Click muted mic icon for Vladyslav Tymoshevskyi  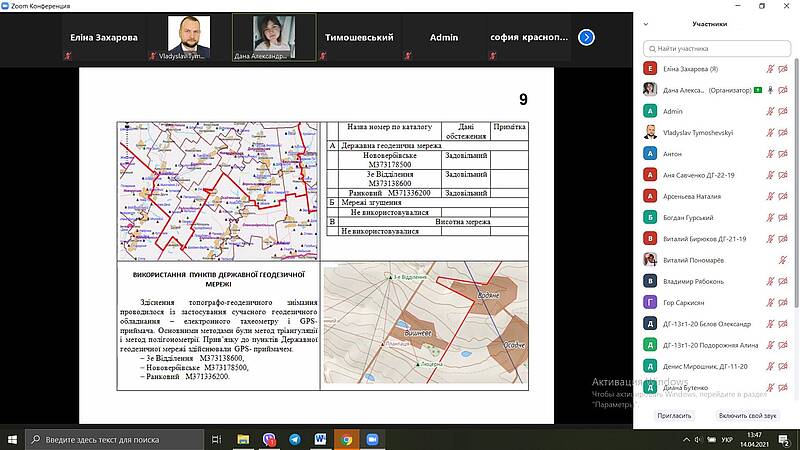pos(770,133)
